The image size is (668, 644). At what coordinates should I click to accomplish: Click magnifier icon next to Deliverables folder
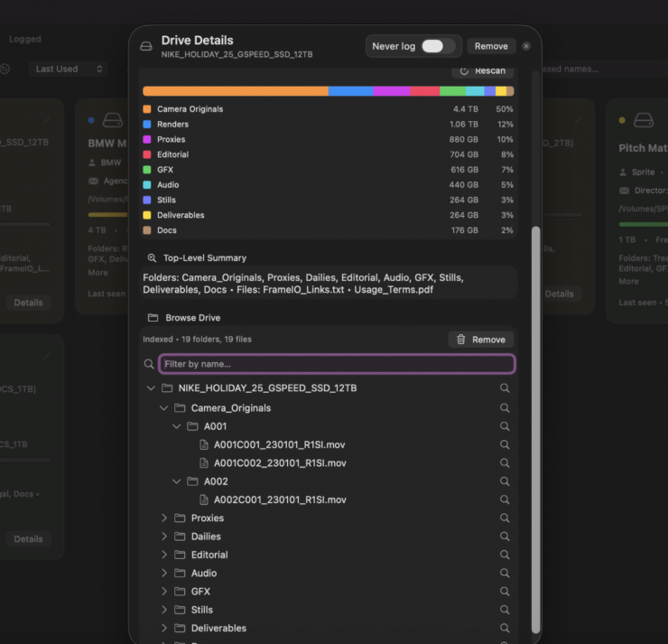(505, 629)
